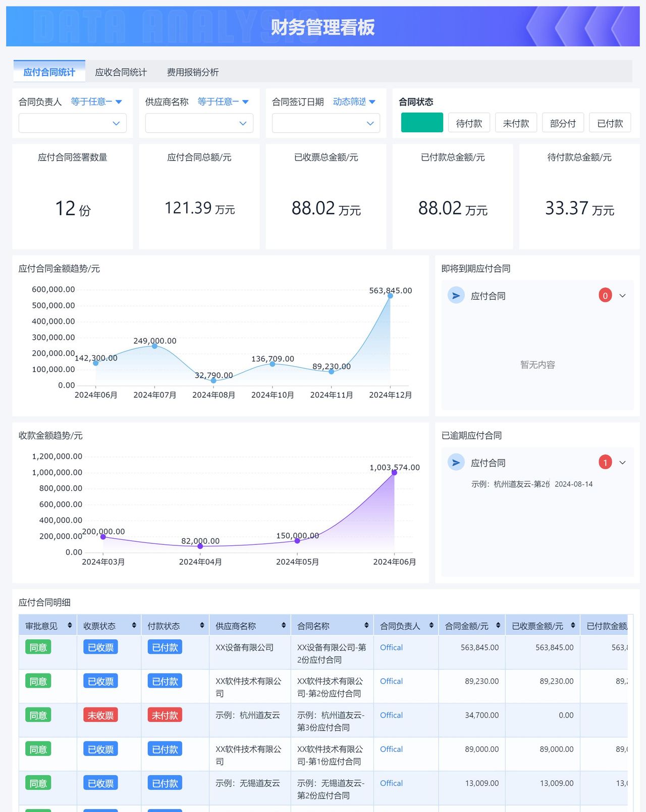Sort table by 收票状态 column
646x812 pixels.
[134, 625]
